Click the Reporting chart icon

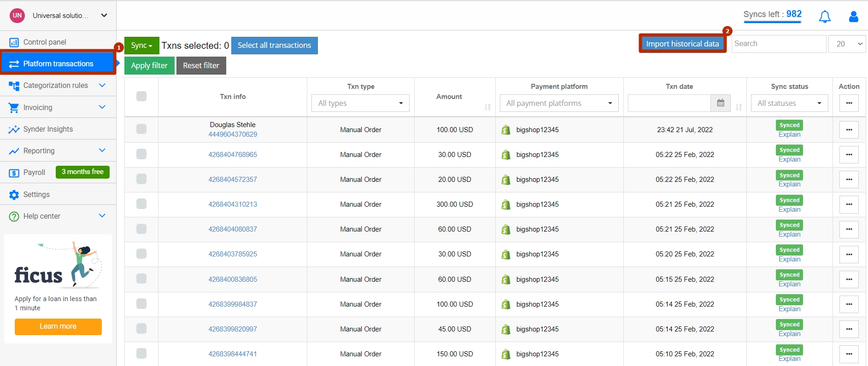click(x=14, y=151)
